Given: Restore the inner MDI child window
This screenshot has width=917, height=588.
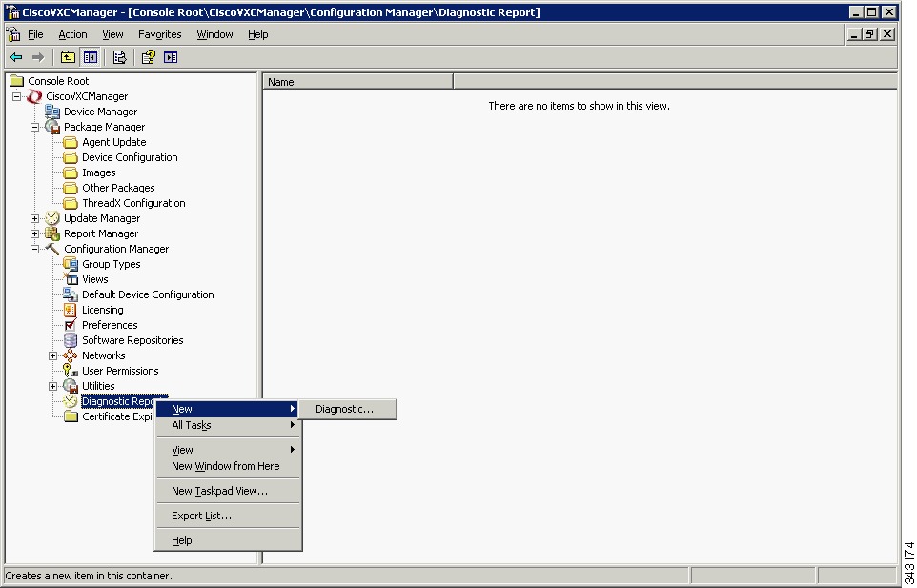Looking at the screenshot, I should coord(870,34).
